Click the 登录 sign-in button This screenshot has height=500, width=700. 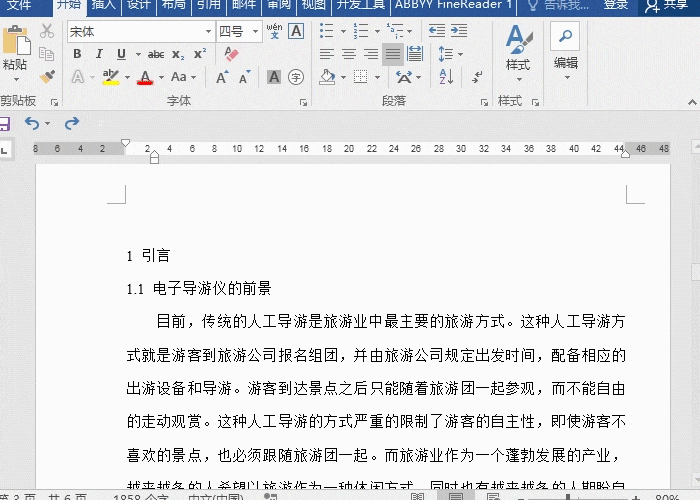pos(617,5)
